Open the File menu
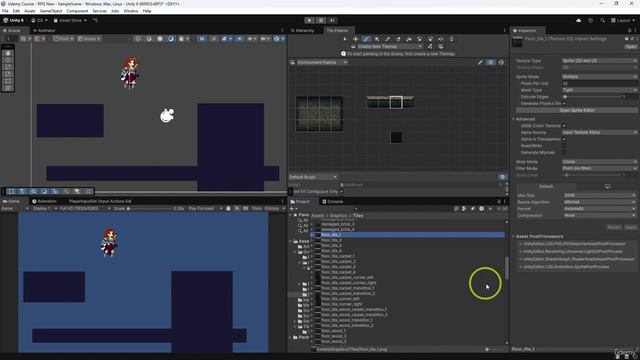 coord(5,11)
